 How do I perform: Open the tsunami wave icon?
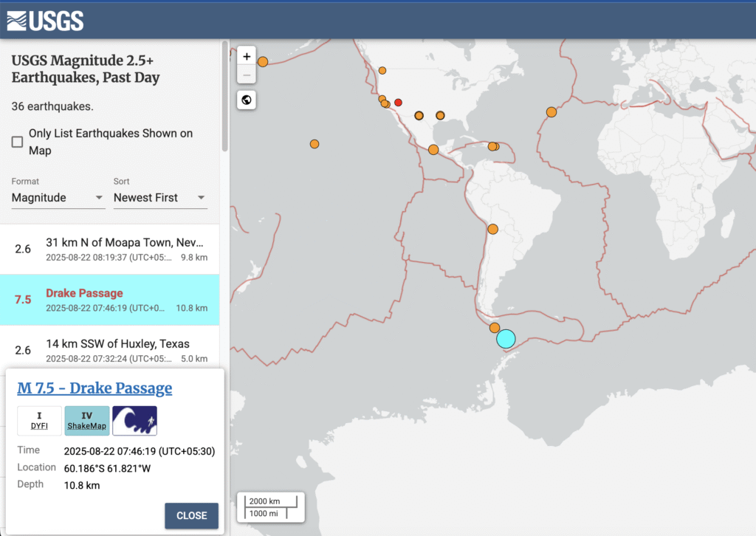click(x=134, y=420)
